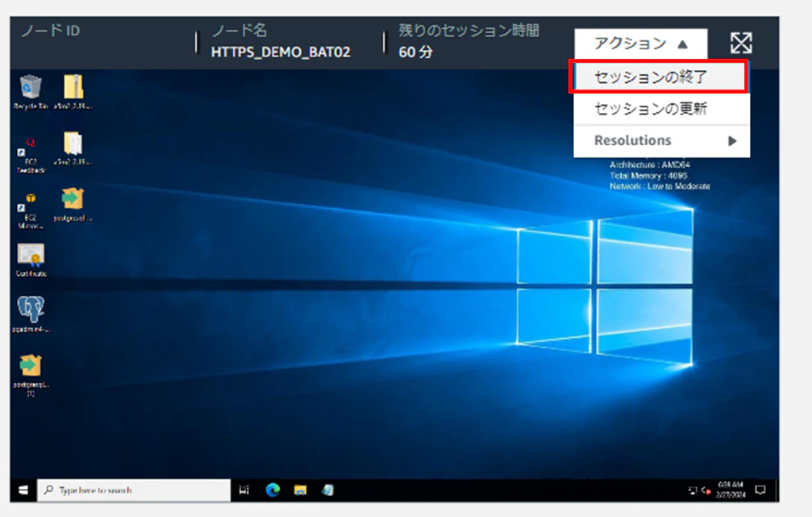Select the pgAdmin 4 elephant icon

(31, 309)
